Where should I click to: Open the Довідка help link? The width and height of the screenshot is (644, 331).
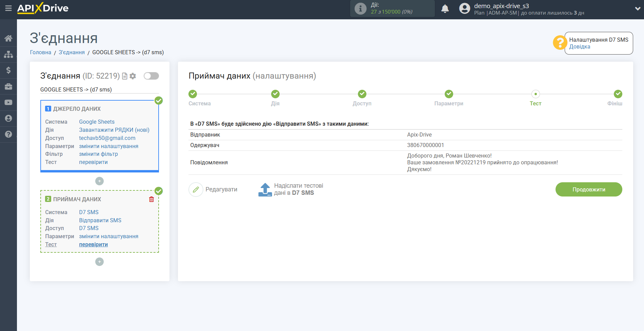point(579,47)
